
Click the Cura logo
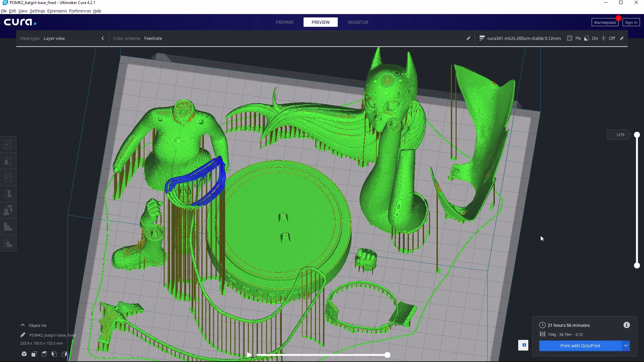click(20, 22)
